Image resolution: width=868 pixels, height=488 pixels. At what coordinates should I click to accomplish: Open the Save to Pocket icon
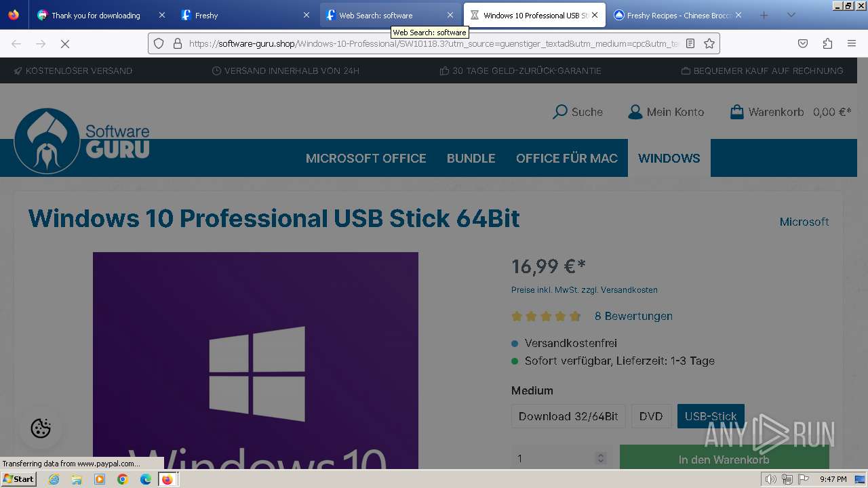point(803,43)
